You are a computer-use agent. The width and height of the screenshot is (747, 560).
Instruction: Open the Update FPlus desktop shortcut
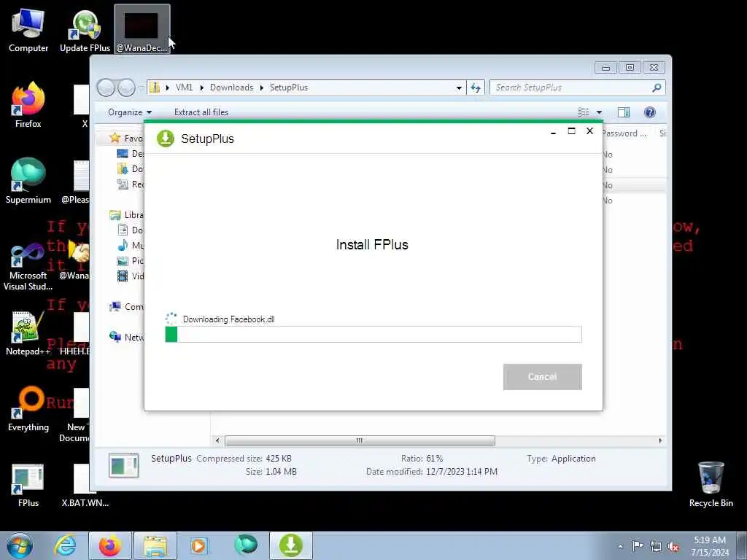pos(85,29)
